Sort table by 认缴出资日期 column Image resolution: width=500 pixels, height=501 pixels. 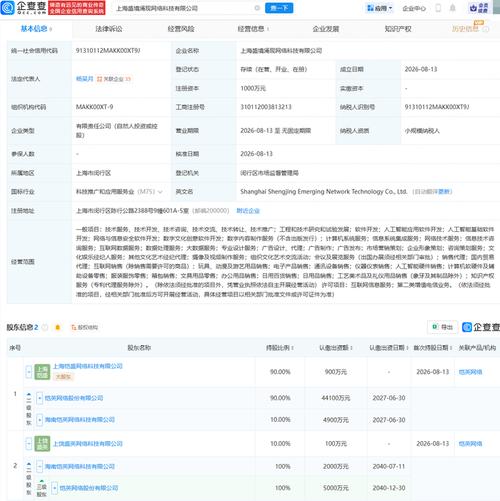pos(389,348)
